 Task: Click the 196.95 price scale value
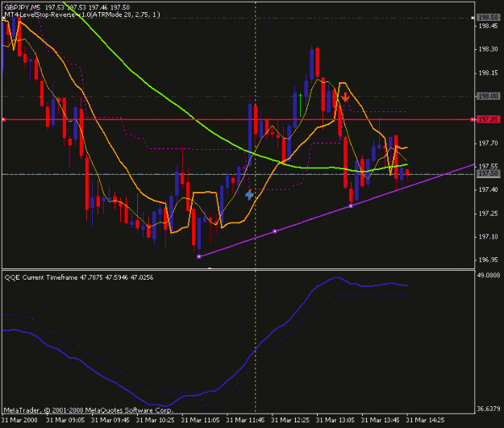click(x=488, y=260)
